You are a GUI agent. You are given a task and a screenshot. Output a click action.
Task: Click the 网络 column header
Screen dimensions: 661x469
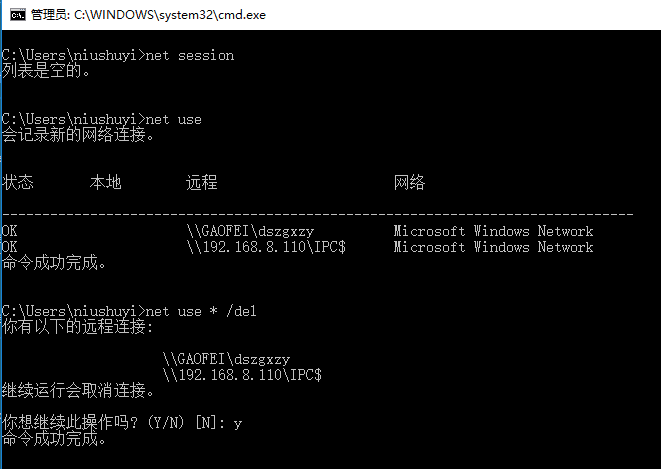tap(409, 182)
